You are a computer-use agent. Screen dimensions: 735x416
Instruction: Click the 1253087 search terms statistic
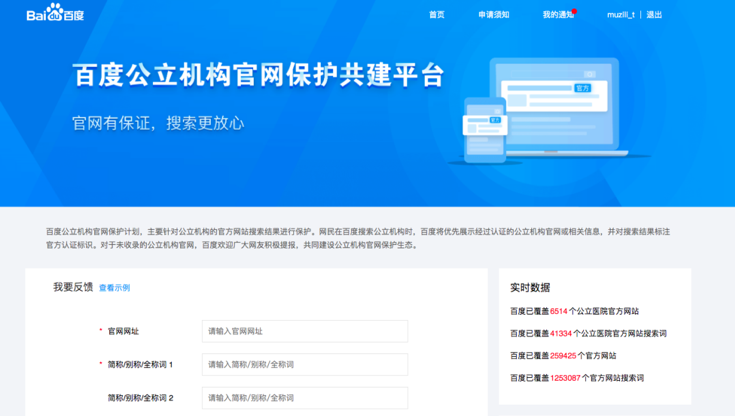click(x=577, y=378)
